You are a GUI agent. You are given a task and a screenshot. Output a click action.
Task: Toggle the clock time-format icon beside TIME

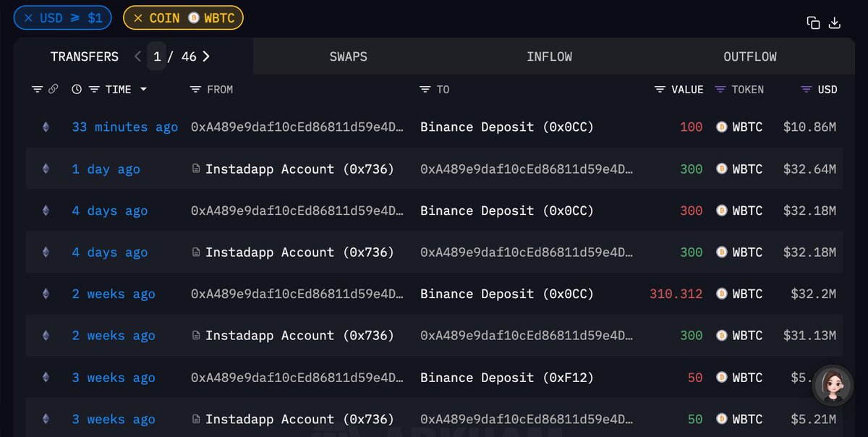[77, 89]
